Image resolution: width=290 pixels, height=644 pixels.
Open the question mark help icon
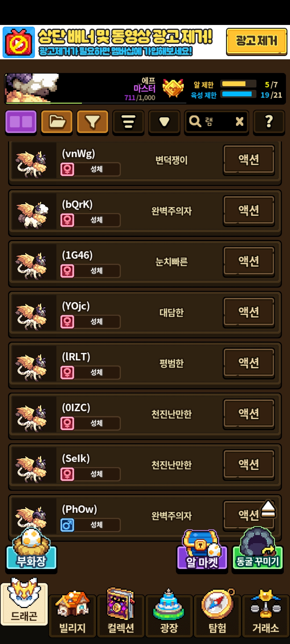[x=269, y=122]
